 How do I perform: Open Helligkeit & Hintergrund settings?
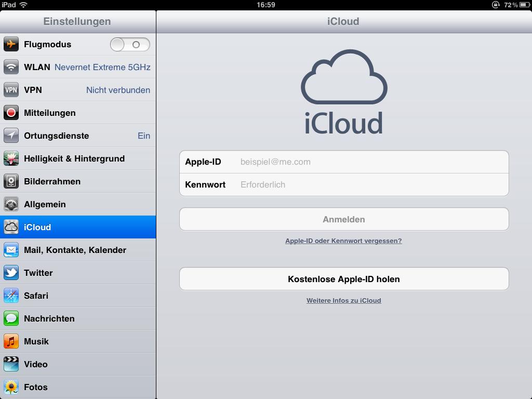(x=78, y=158)
